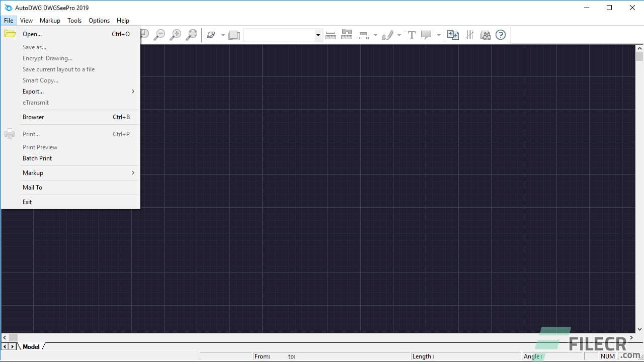Click the comment callout tool
Image resolution: width=644 pixels, height=362 pixels.
coord(426,35)
